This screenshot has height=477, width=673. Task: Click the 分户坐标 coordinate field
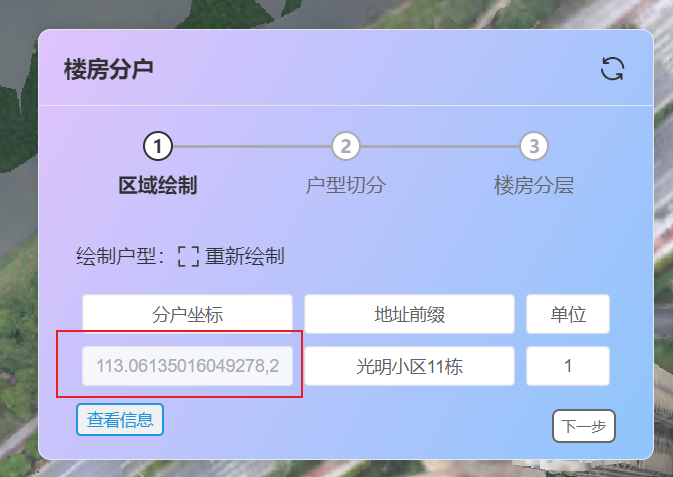(x=188, y=366)
